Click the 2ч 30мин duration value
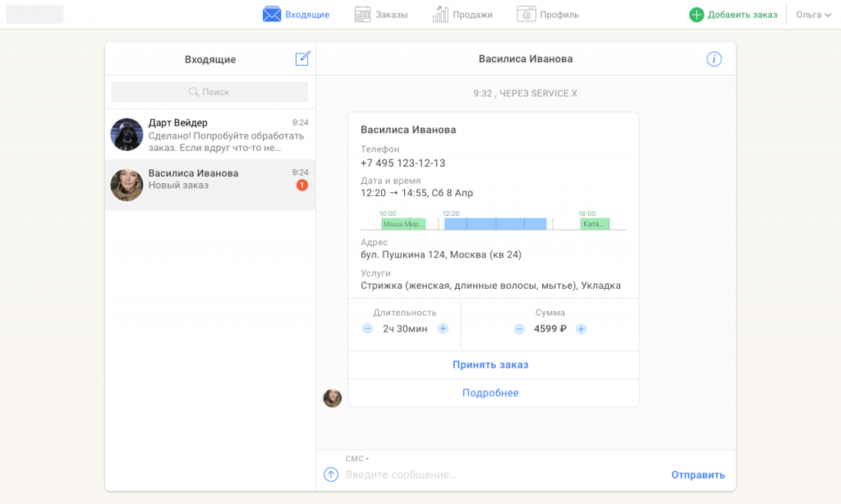 coord(405,328)
